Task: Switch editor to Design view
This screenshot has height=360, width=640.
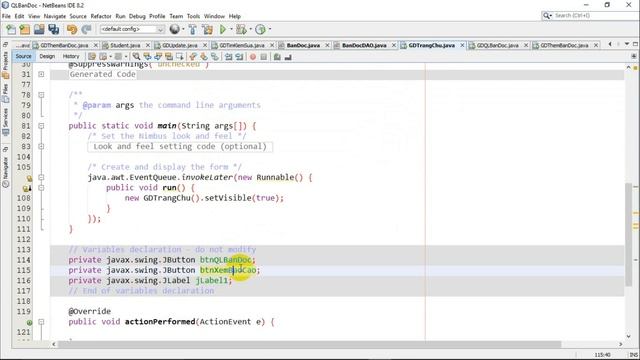Action: [x=47, y=56]
